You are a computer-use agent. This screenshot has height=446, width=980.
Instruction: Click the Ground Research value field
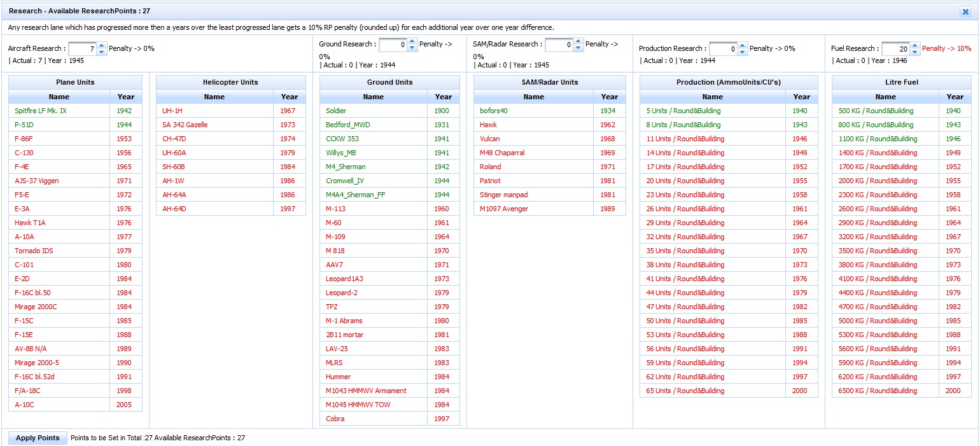point(393,45)
